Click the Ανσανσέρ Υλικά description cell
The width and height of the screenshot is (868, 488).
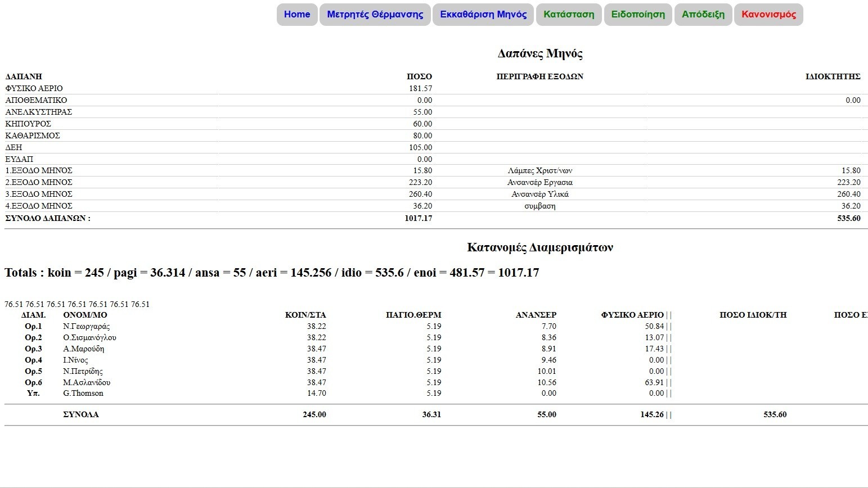tap(539, 194)
